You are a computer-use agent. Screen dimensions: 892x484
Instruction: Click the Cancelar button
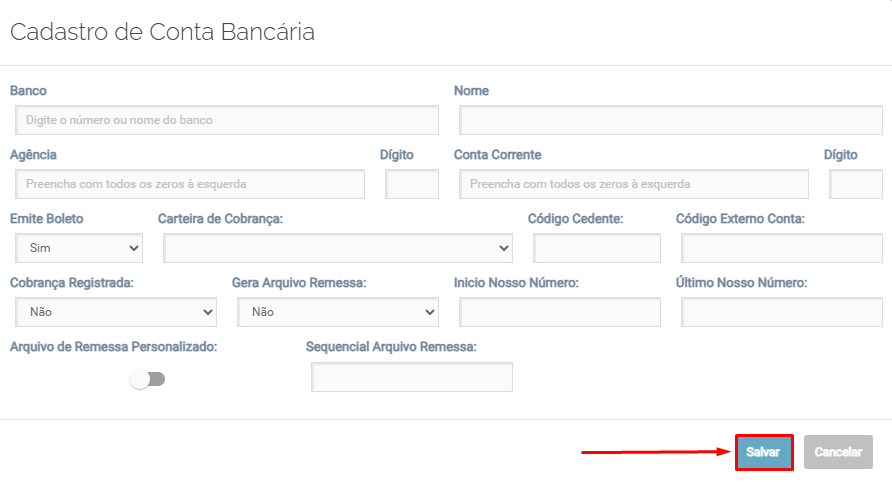tap(838, 452)
